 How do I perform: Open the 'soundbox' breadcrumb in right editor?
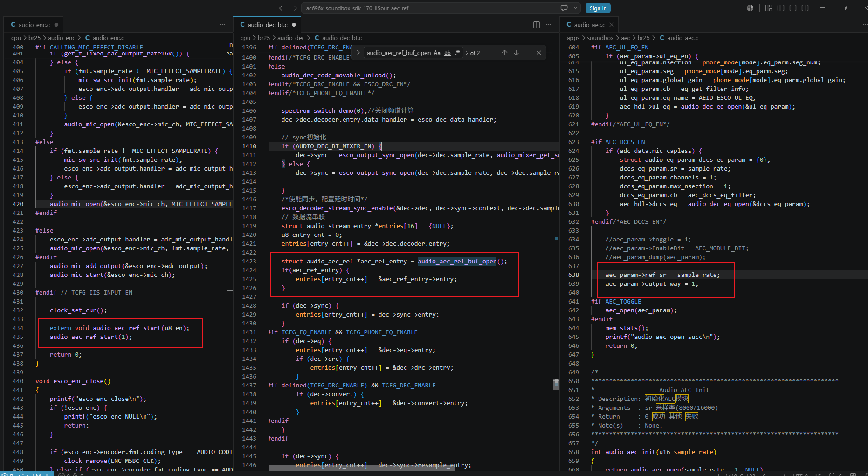(600, 38)
